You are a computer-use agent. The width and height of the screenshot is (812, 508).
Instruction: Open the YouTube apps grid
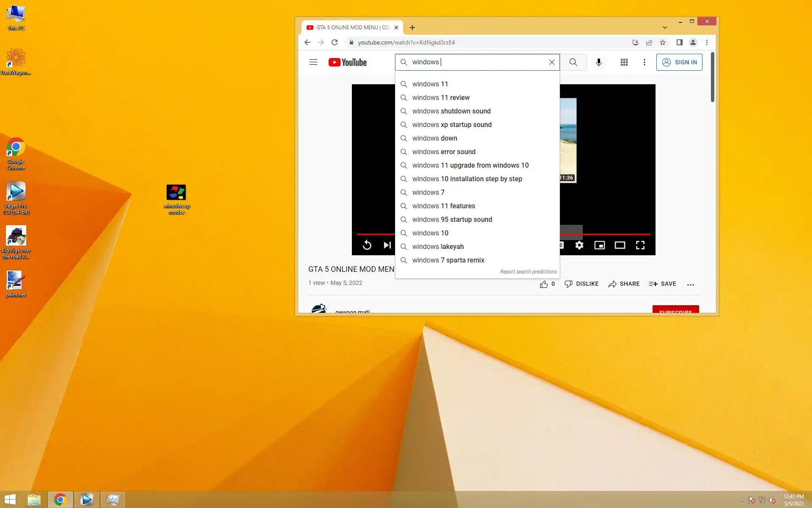pos(624,62)
